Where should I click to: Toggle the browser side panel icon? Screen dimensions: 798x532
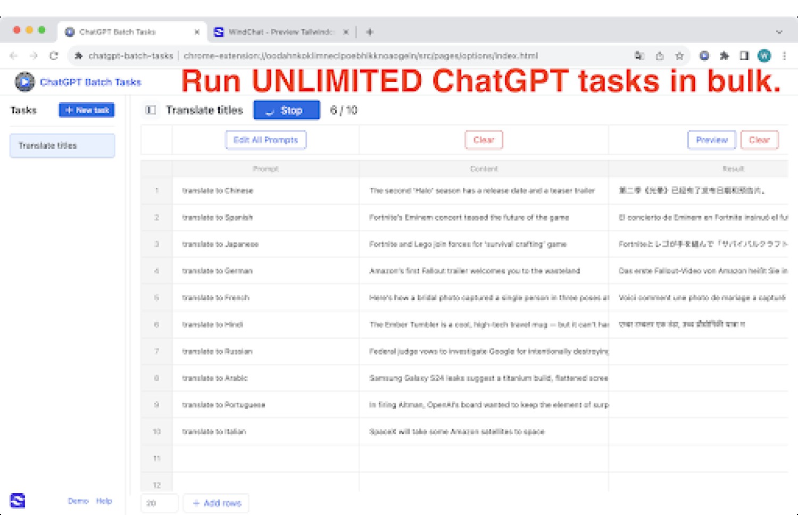coord(744,55)
